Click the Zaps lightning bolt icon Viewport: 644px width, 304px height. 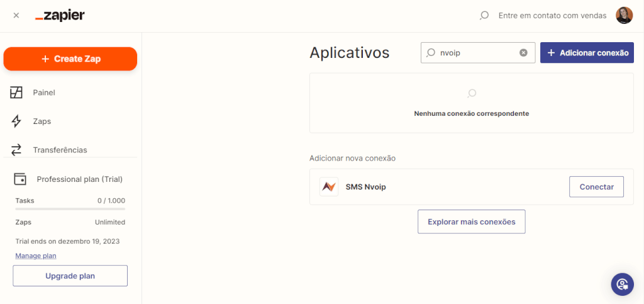pyautogui.click(x=16, y=121)
